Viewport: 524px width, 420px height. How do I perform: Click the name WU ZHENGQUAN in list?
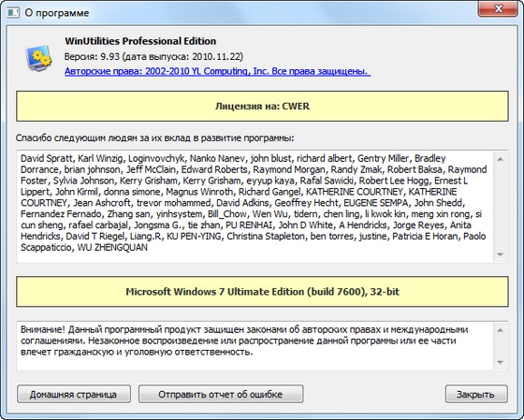(112, 248)
